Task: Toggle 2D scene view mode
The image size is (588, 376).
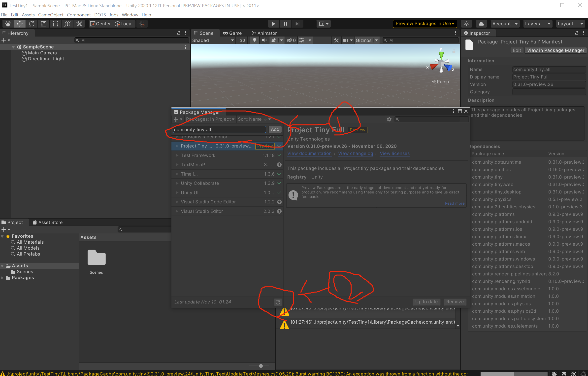Action: (x=242, y=40)
